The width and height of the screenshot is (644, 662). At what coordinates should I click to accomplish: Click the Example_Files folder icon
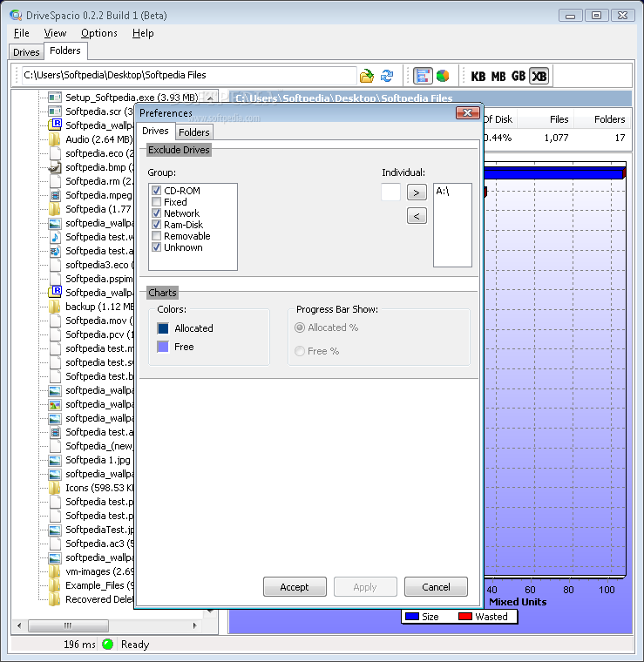[55, 585]
